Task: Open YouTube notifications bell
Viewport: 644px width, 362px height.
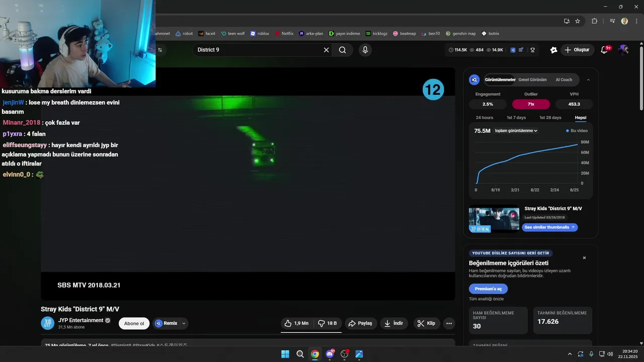Action: (x=605, y=50)
